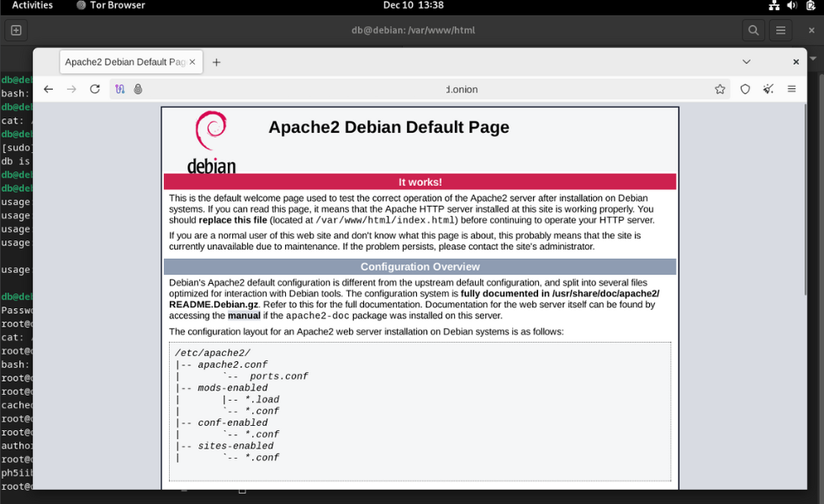Click the Apache2 Debian Default Page heading

pos(388,127)
